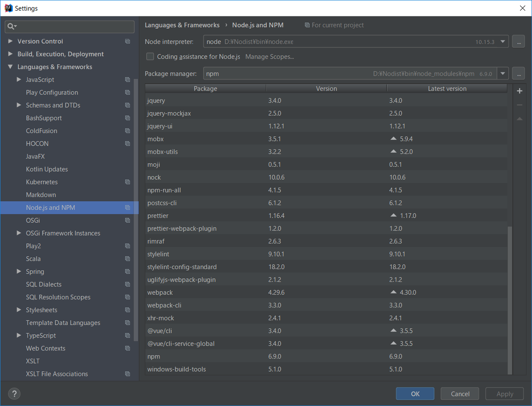
Task: Sort by the Version column header
Action: 327,89
